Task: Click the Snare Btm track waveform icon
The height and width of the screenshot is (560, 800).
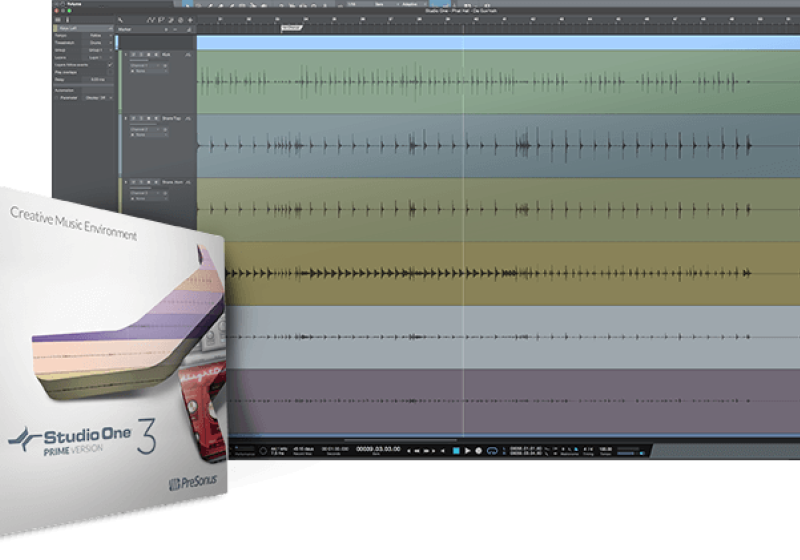Action: pyautogui.click(x=188, y=182)
